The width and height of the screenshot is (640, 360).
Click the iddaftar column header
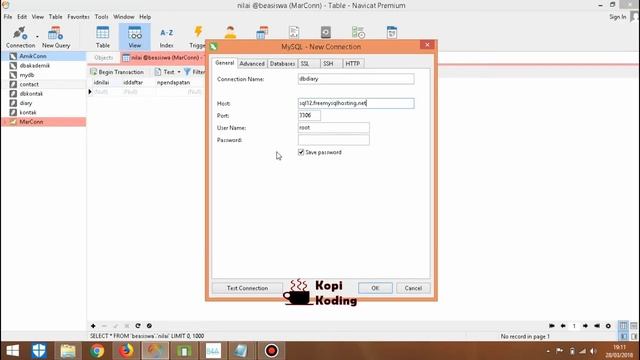pyautogui.click(x=133, y=82)
